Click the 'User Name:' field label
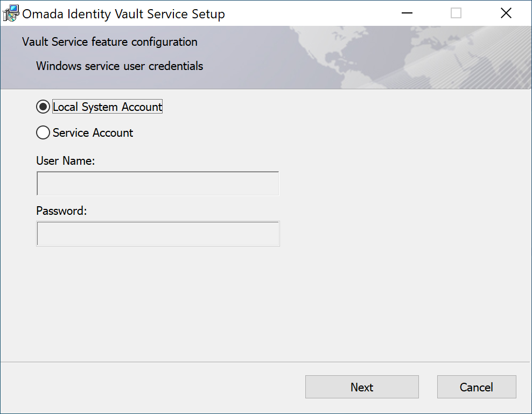 [66, 161]
